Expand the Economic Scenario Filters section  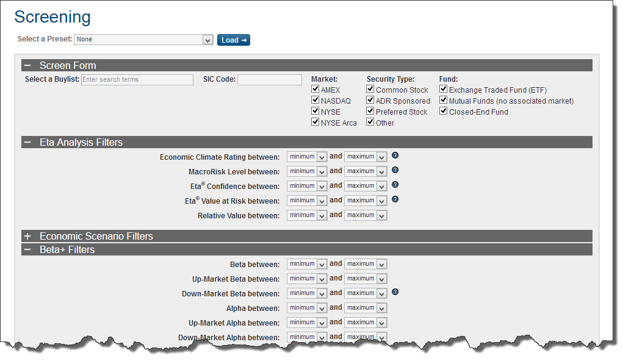(x=27, y=236)
